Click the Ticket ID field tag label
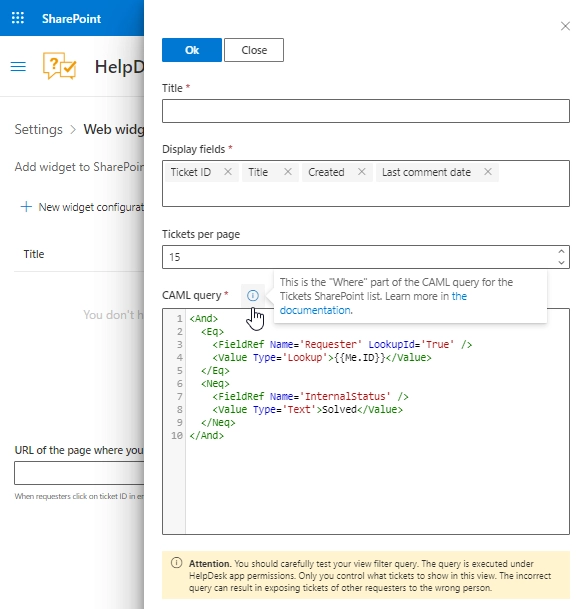This screenshot has height=609, width=588. 191,172
